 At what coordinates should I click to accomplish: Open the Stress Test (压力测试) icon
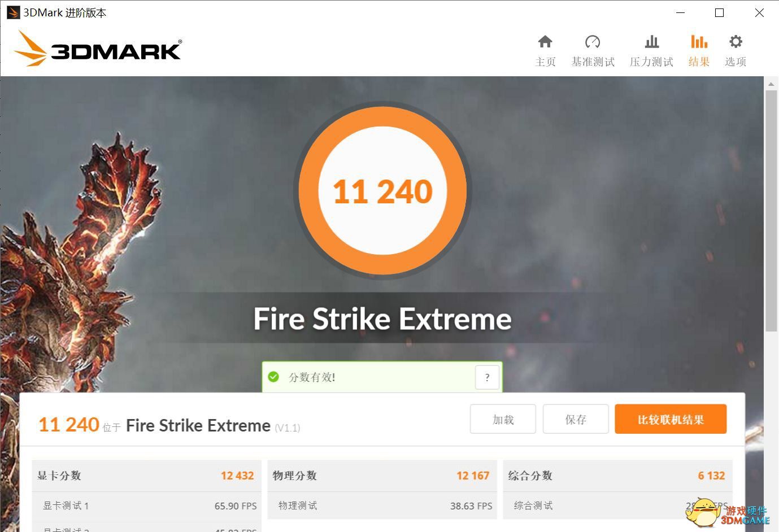tap(651, 42)
